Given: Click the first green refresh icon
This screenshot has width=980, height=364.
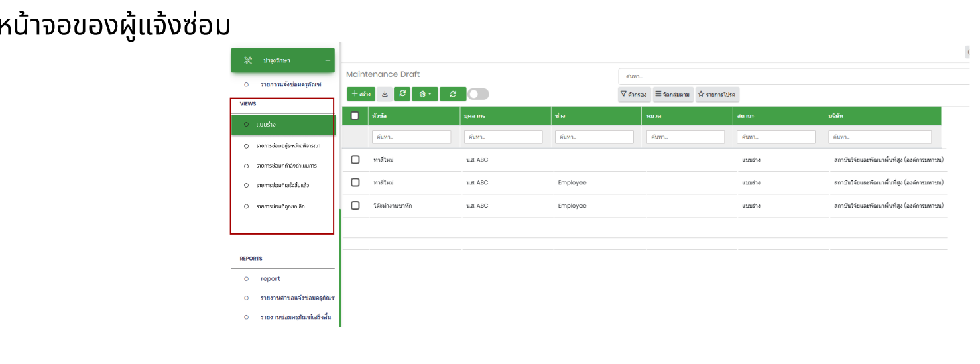Looking at the screenshot, I should point(402,95).
